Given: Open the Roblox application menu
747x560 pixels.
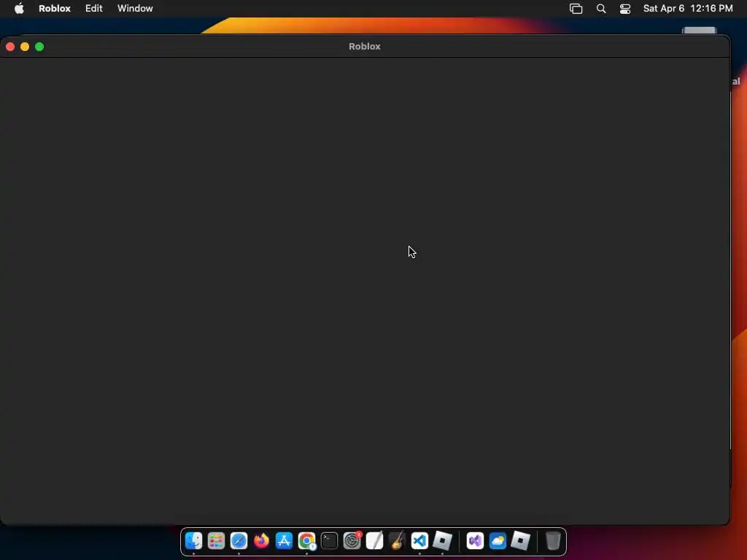Looking at the screenshot, I should [x=54, y=8].
